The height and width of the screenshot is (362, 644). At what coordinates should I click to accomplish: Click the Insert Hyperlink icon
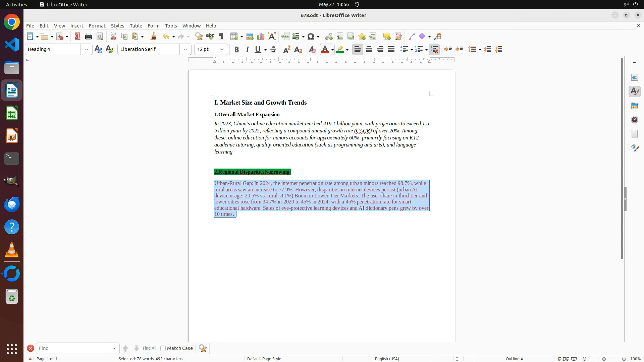329,37
